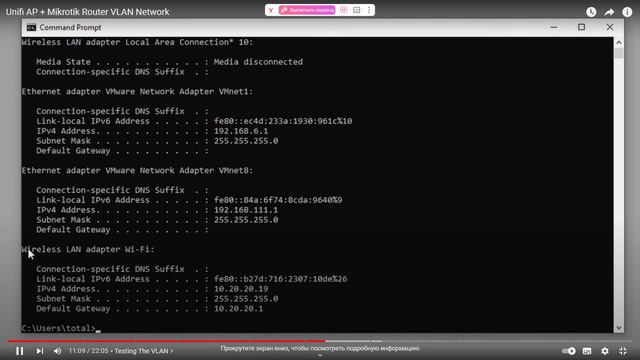Click the Ethernet adapter VMnet1 heading
The width and height of the screenshot is (640, 360).
[138, 91]
